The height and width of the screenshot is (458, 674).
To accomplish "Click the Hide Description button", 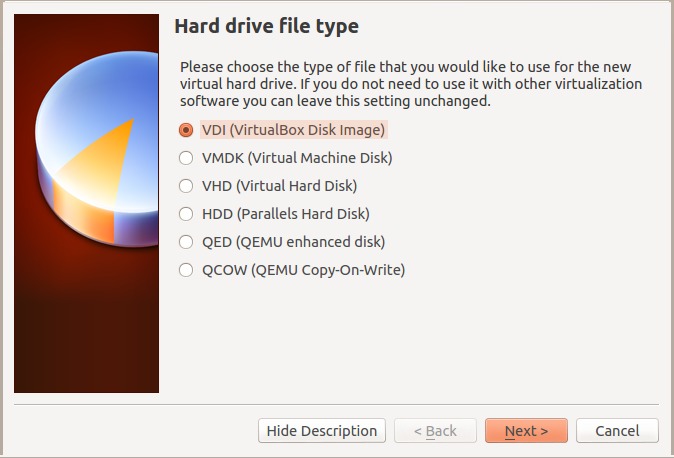I will coord(321,431).
